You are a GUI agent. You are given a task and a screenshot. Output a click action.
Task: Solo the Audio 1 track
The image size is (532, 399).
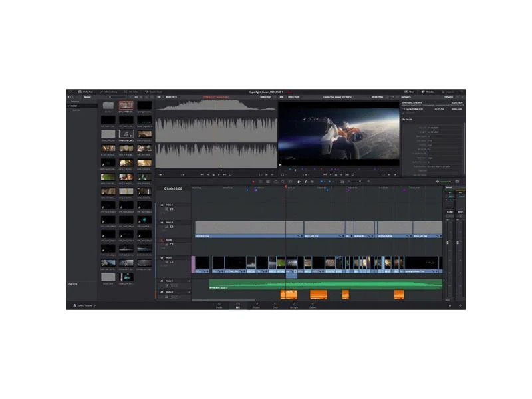coord(172,285)
